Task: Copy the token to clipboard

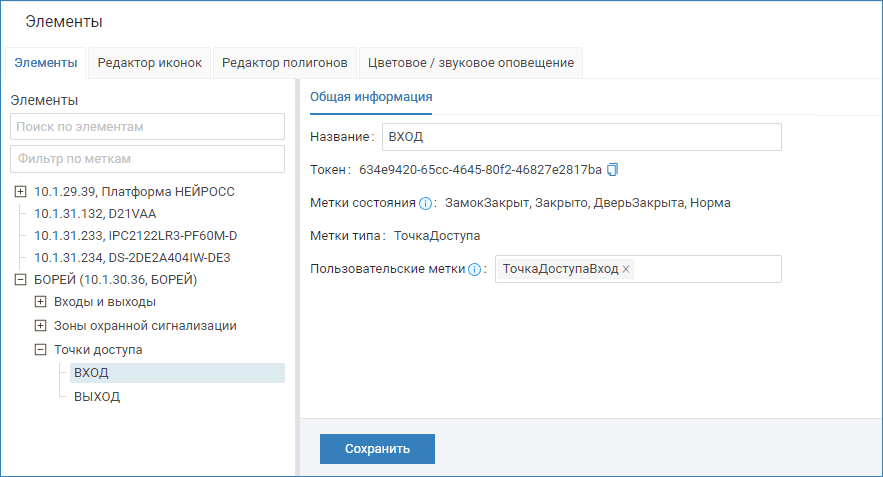Action: click(x=614, y=169)
